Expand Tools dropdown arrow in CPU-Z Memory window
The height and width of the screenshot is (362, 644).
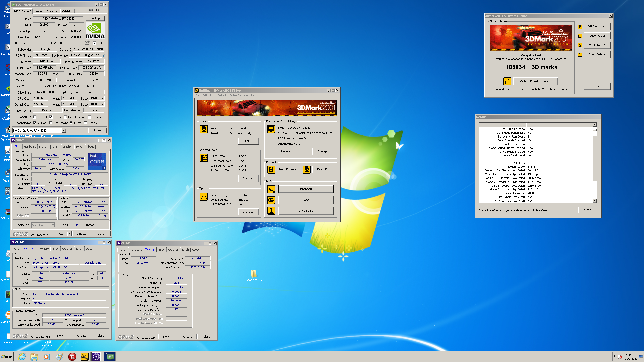(x=175, y=337)
